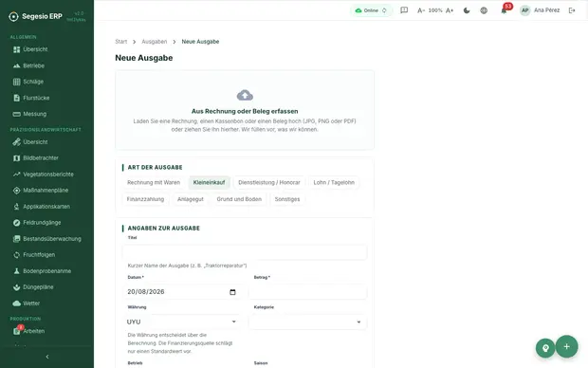Open Bodenprobenahme in the sidebar

pyautogui.click(x=43, y=271)
